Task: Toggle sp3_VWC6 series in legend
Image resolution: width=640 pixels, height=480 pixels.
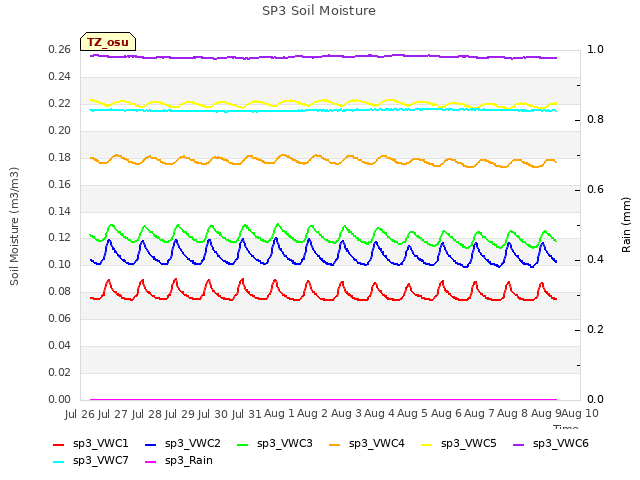Action: tap(551, 444)
